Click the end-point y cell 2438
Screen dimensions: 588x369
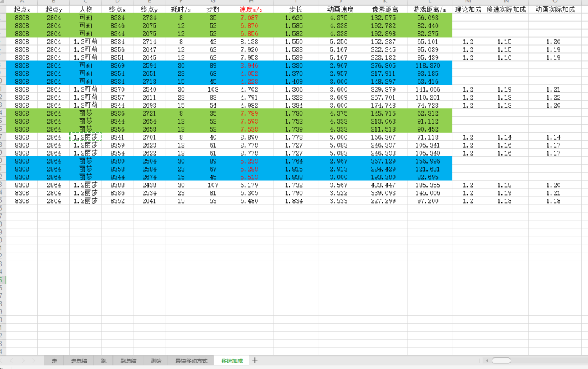click(149, 185)
